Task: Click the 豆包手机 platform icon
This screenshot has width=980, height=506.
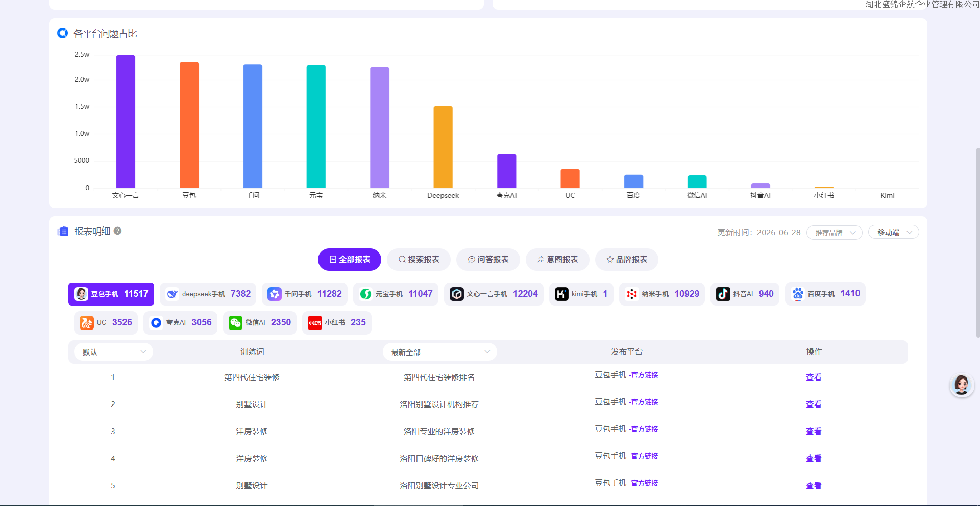Action: click(x=81, y=294)
